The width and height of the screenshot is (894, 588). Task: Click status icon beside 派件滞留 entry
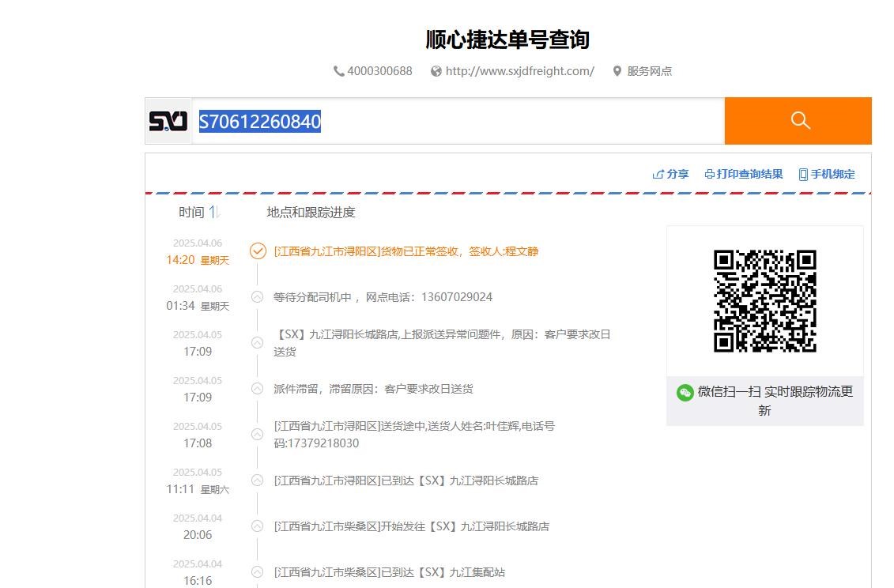click(258, 389)
